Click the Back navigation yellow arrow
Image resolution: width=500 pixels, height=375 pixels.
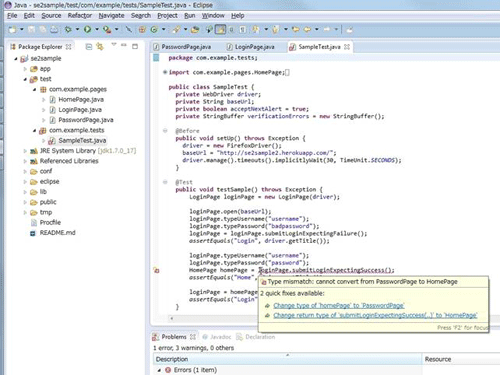coord(307,30)
